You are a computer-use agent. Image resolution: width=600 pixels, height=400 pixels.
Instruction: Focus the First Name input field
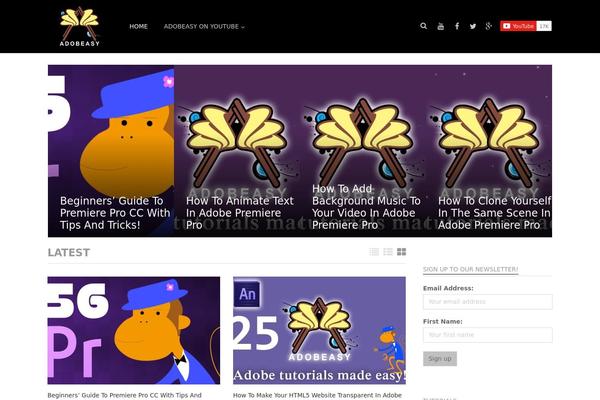point(488,335)
